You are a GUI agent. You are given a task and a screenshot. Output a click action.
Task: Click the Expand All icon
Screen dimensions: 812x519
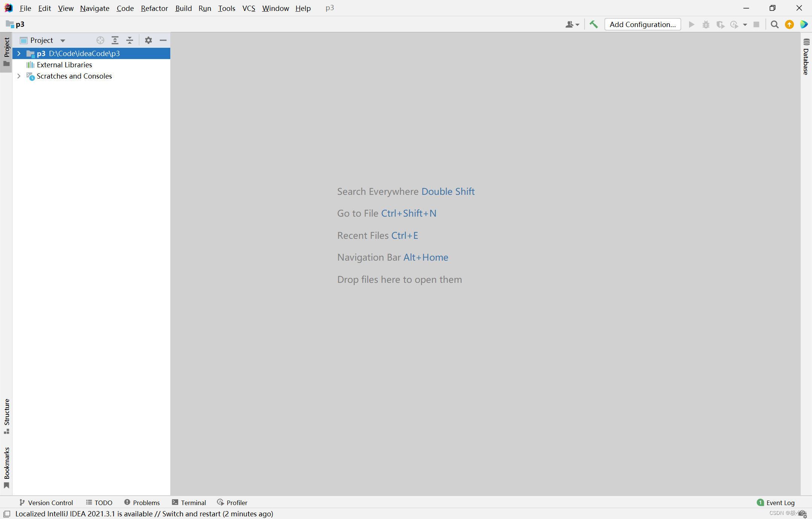(x=115, y=40)
